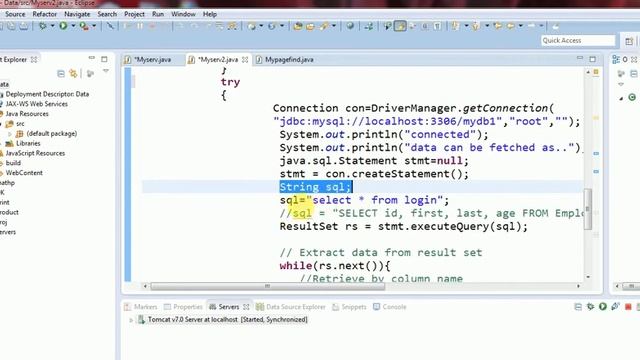Open the Navigate menu
This screenshot has width=640, height=360.
[77, 14]
